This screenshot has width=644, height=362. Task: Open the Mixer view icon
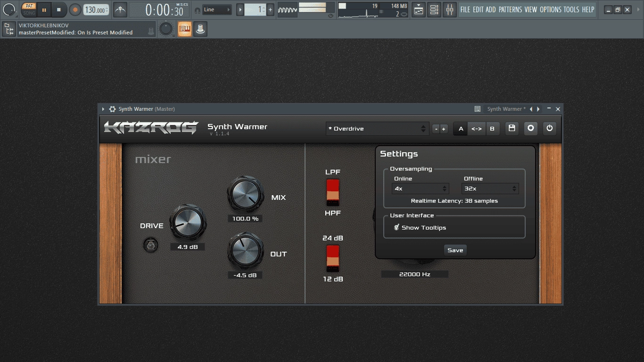450,9
